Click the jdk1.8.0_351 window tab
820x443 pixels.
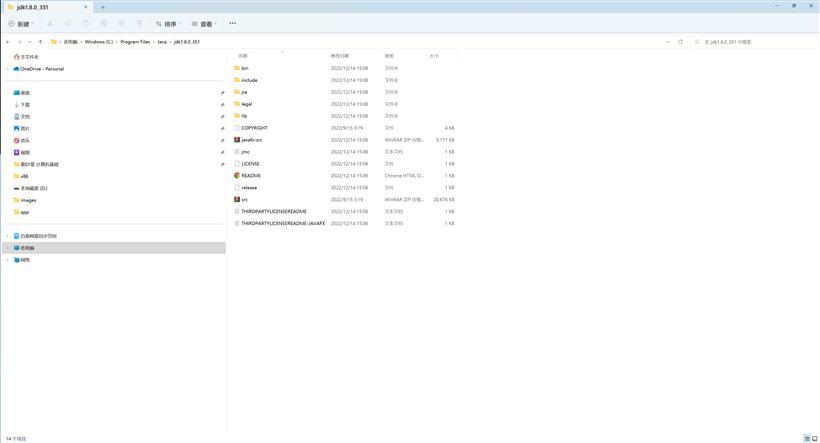[x=47, y=7]
